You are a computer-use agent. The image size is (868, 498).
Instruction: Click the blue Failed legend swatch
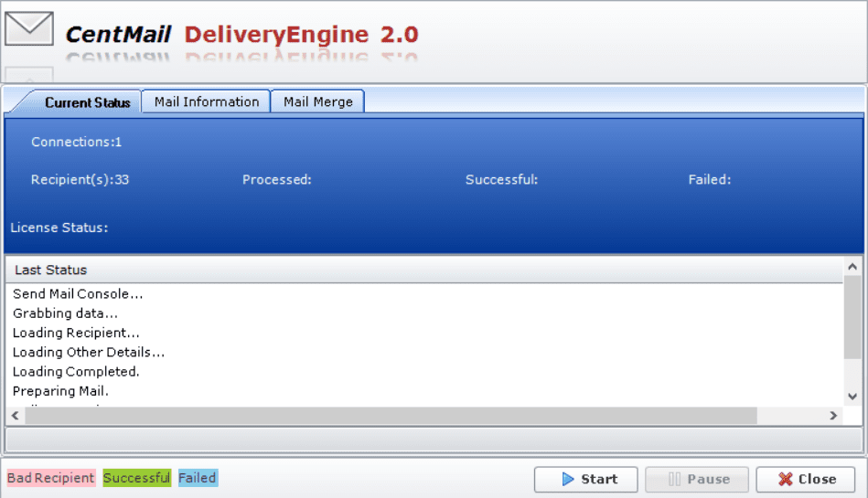coord(198,478)
